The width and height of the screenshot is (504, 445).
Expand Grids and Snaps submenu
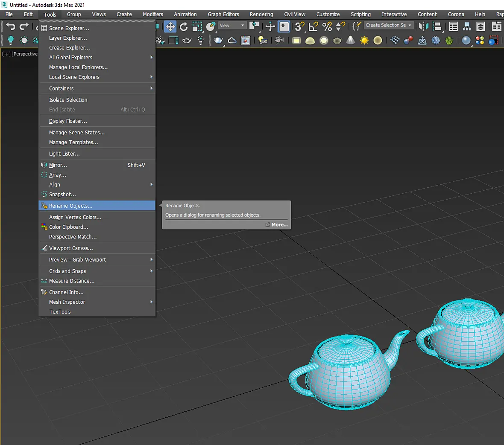point(97,271)
